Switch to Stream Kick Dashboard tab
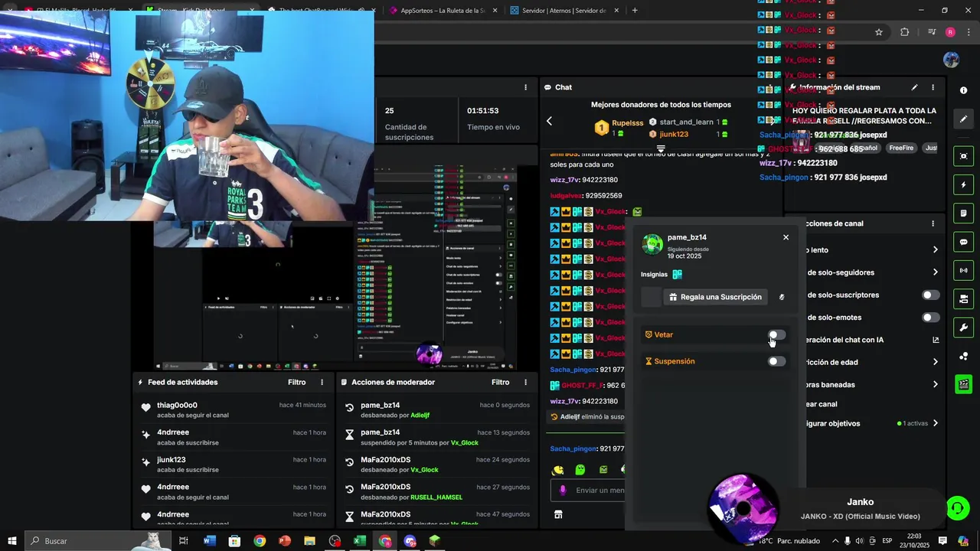Screen dimensions: 980x551 201,11
